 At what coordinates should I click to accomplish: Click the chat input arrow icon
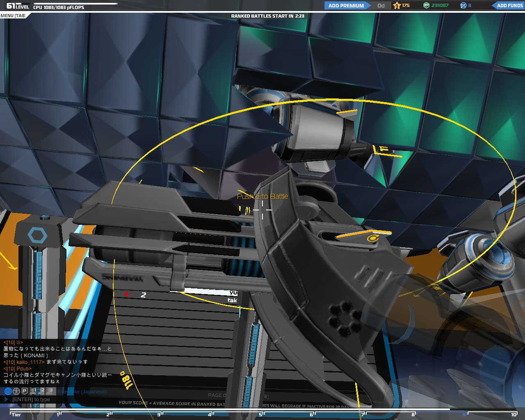coord(6,399)
